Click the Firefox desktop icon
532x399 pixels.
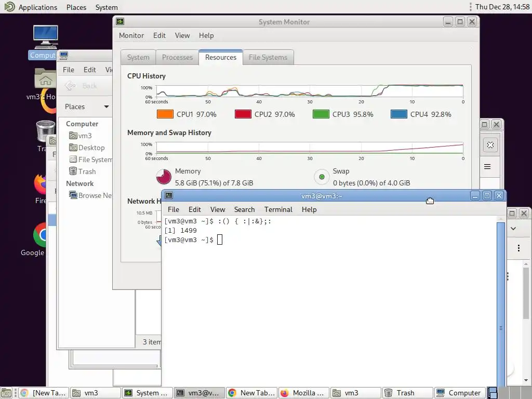click(40, 183)
